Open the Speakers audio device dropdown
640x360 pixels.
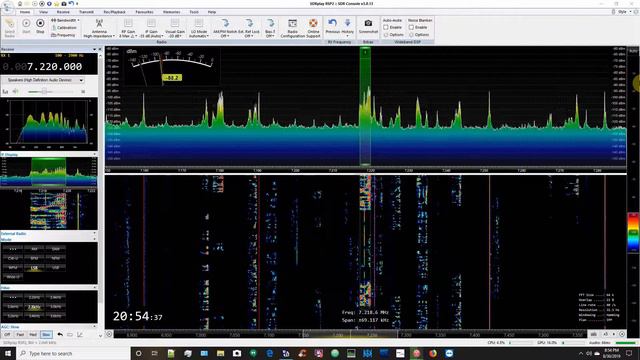click(x=43, y=80)
